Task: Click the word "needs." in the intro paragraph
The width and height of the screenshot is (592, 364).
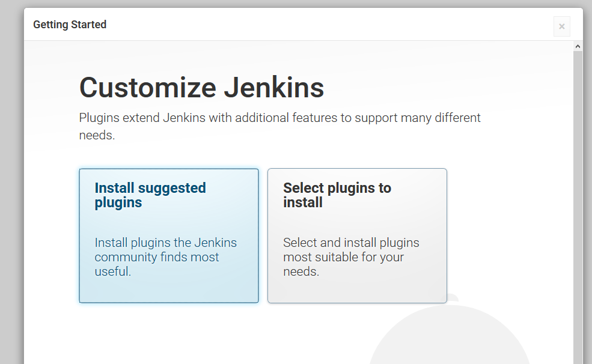Action: click(97, 135)
